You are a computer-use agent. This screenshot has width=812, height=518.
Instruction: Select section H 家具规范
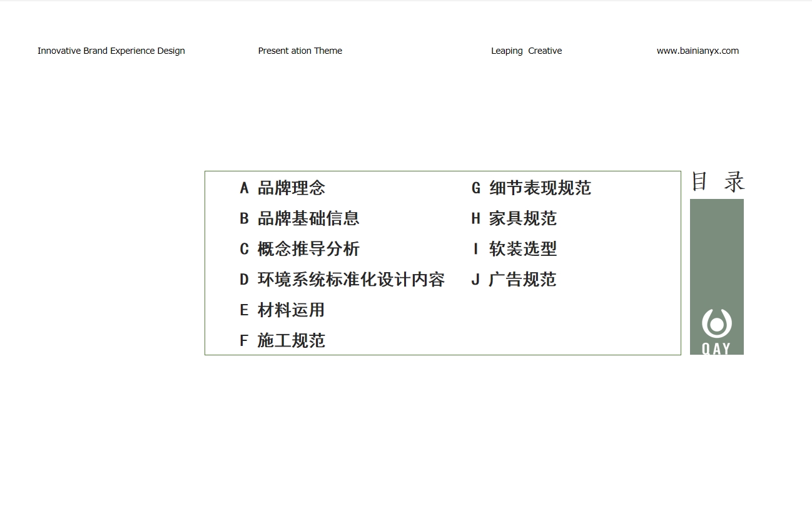coord(522,218)
